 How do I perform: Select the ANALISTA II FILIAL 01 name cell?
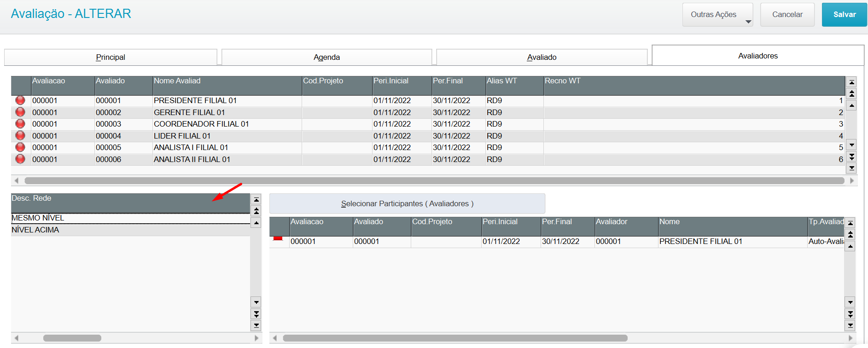coord(227,159)
